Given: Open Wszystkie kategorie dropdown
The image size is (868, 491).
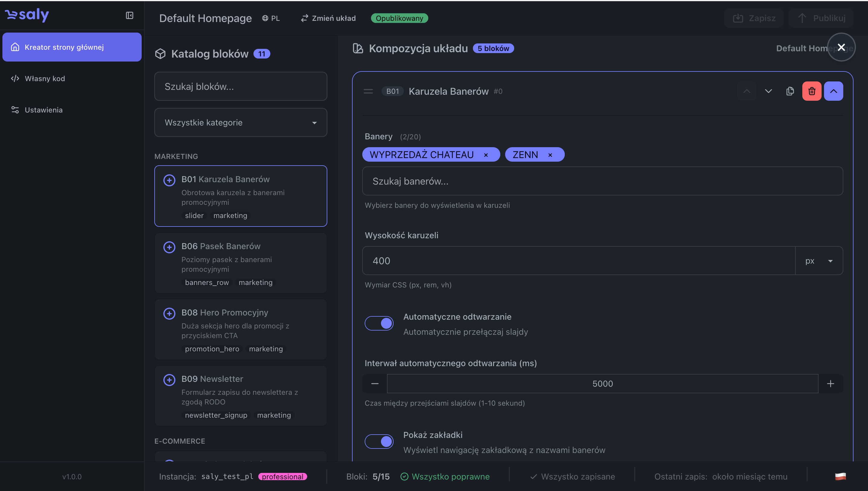Looking at the screenshot, I should tap(241, 122).
